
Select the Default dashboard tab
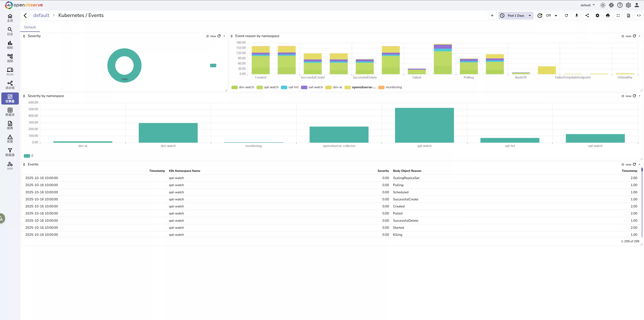click(x=30, y=27)
